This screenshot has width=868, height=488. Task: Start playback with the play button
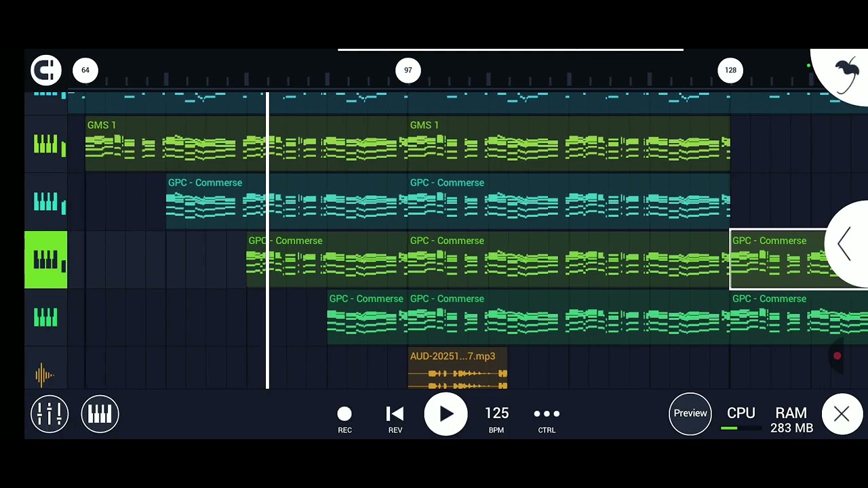pyautogui.click(x=446, y=414)
